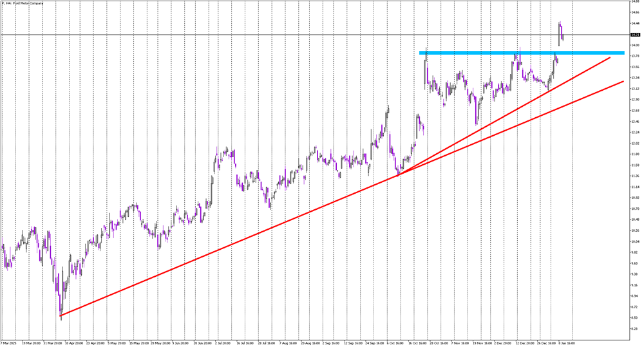
Task: Click the 14.44 price axis label
Action: click(635, 23)
